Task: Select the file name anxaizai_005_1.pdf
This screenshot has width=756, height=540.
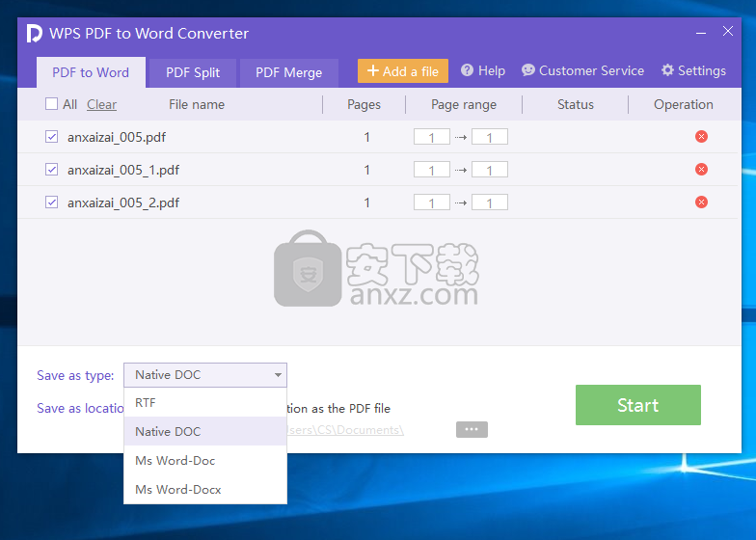Action: (x=123, y=170)
